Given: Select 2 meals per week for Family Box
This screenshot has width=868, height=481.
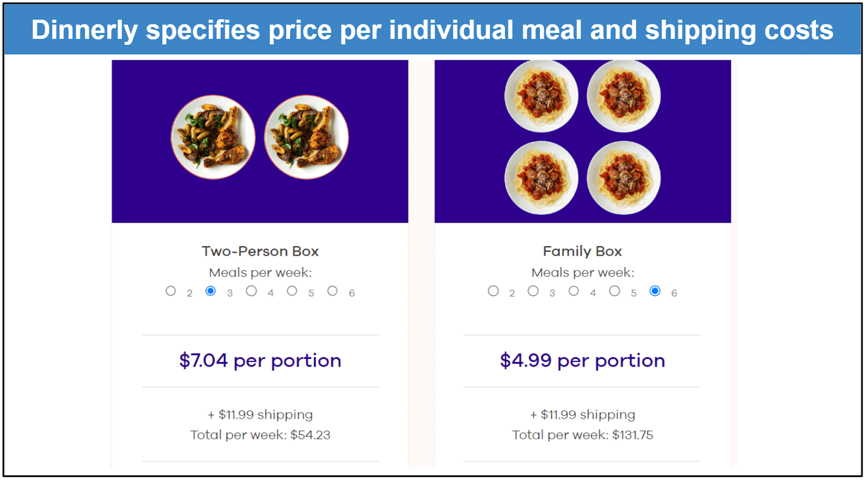Looking at the screenshot, I should point(493,291).
